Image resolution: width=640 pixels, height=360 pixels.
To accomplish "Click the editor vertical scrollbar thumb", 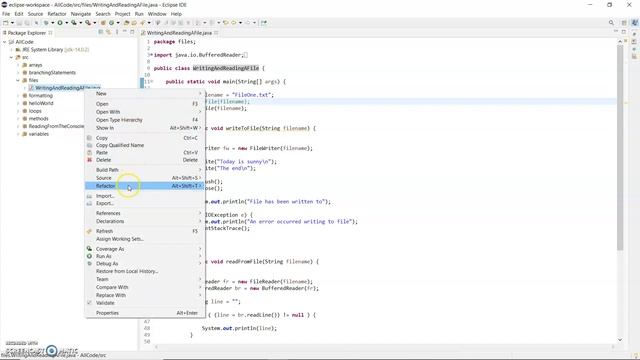I will tap(620, 147).
